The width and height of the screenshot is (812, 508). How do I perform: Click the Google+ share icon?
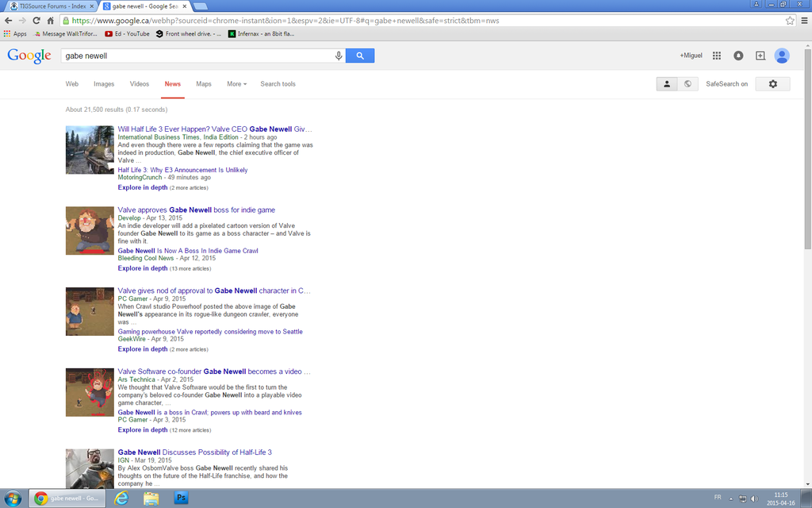click(x=760, y=56)
